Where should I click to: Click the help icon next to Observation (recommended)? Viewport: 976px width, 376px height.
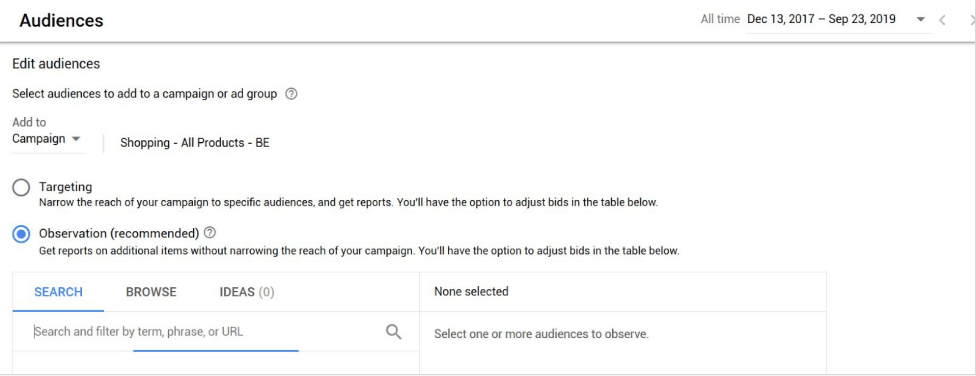(210, 233)
